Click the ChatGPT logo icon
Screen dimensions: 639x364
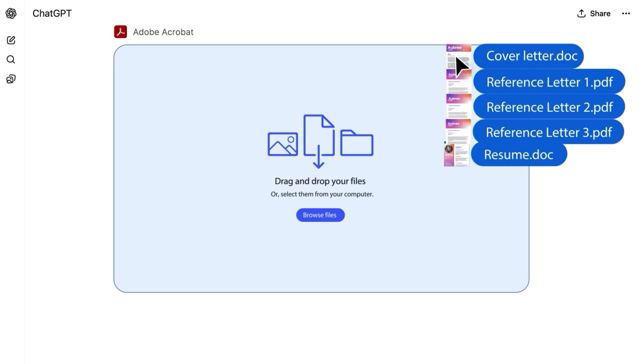[11, 13]
